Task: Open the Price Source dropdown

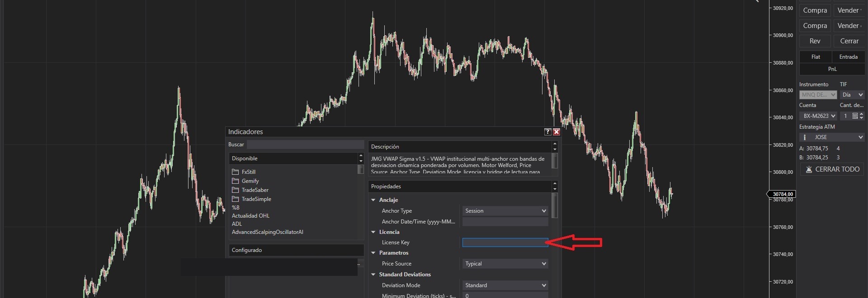Action: click(x=505, y=264)
